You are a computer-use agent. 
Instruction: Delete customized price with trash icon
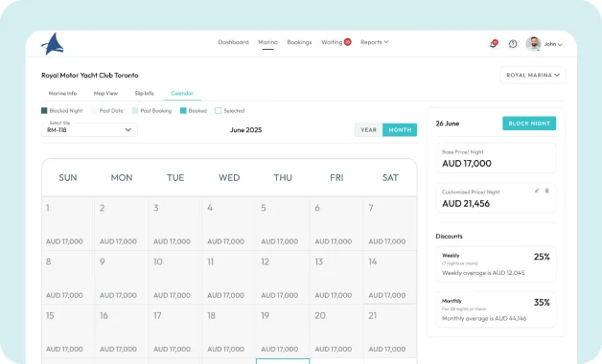coord(546,191)
